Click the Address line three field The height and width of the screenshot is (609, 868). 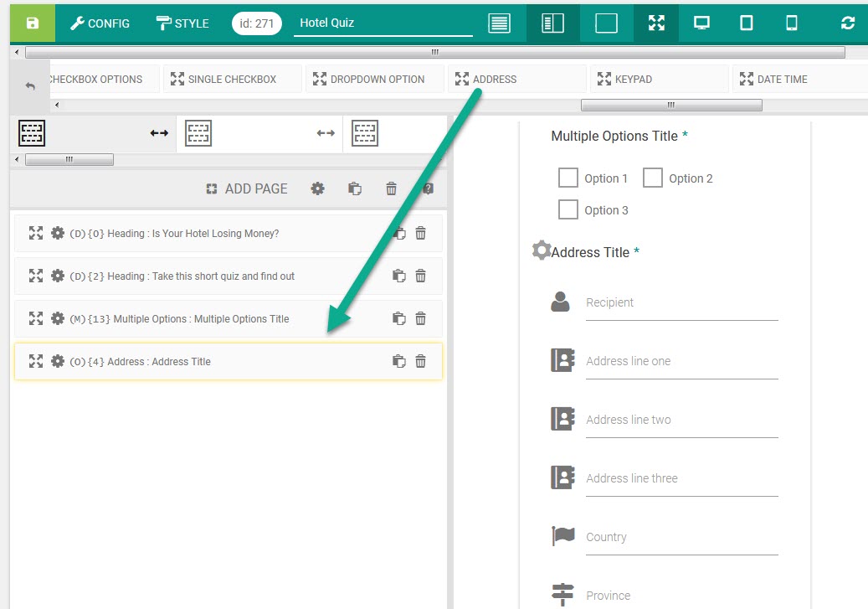(x=682, y=479)
